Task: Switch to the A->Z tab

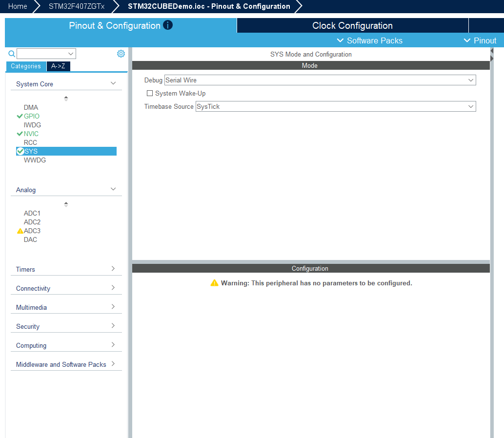Action: 58,66
